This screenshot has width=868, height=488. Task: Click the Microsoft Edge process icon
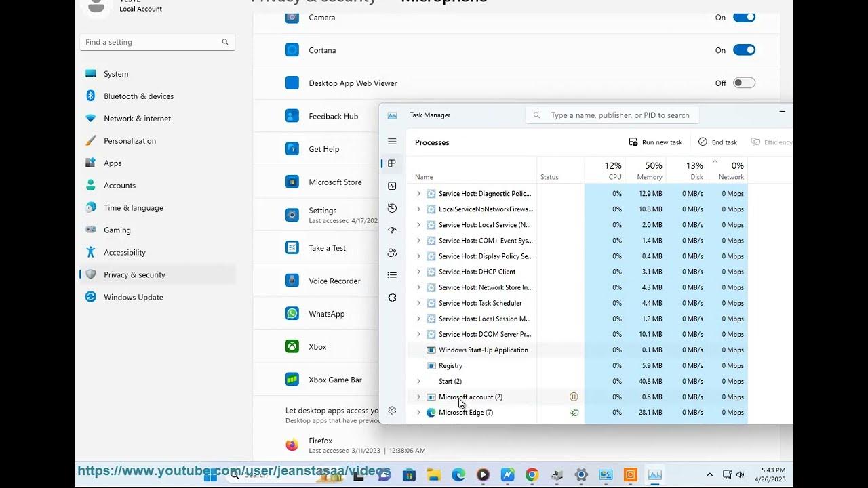click(431, 412)
